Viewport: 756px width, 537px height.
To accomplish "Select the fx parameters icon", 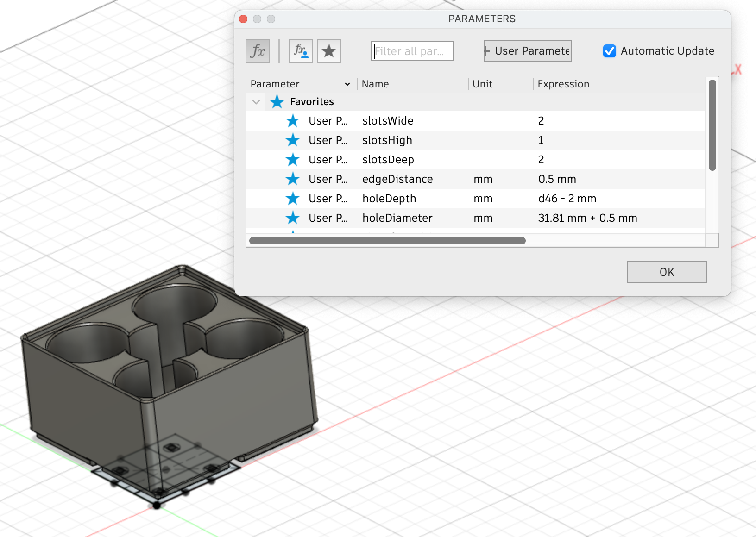I will tap(258, 50).
